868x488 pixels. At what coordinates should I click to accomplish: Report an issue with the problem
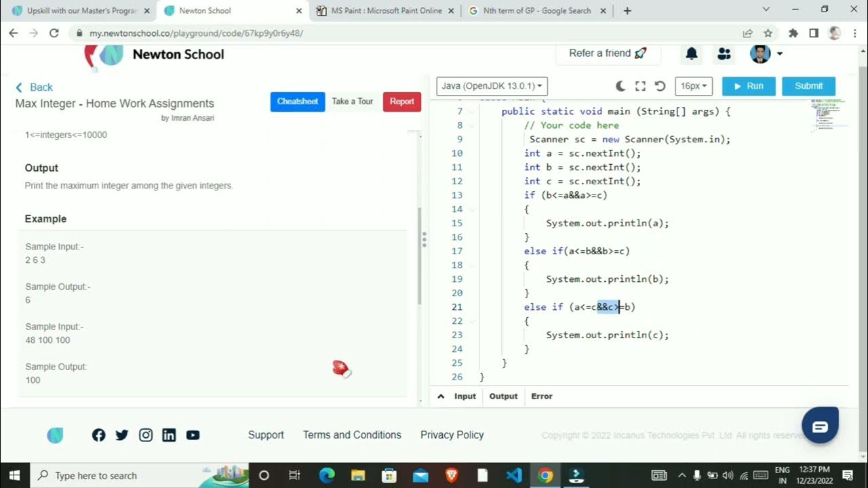(401, 102)
